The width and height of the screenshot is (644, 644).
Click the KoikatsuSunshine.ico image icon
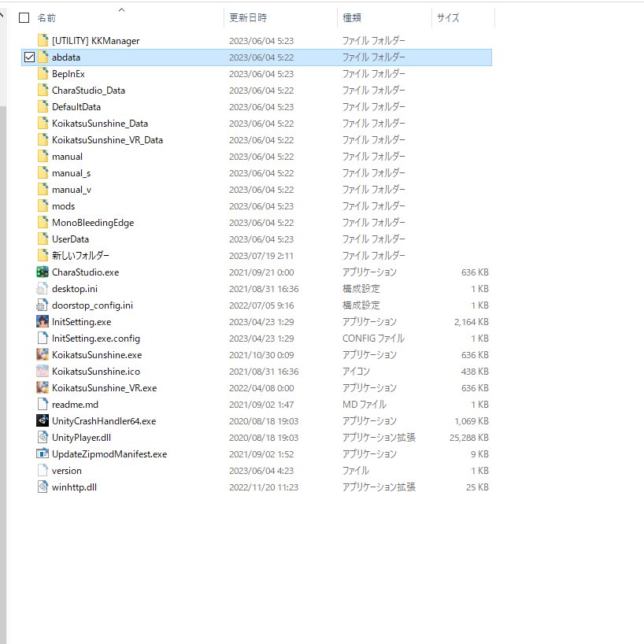pyautogui.click(x=43, y=372)
